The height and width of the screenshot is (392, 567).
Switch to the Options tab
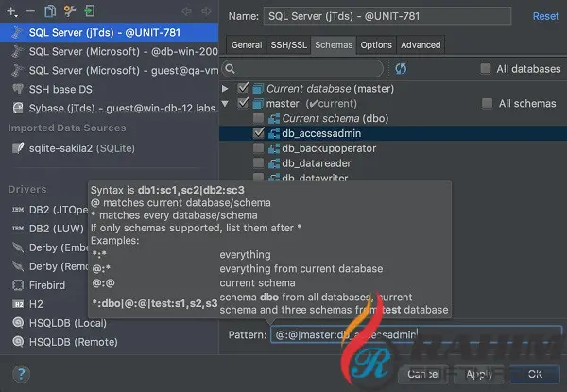coord(376,44)
